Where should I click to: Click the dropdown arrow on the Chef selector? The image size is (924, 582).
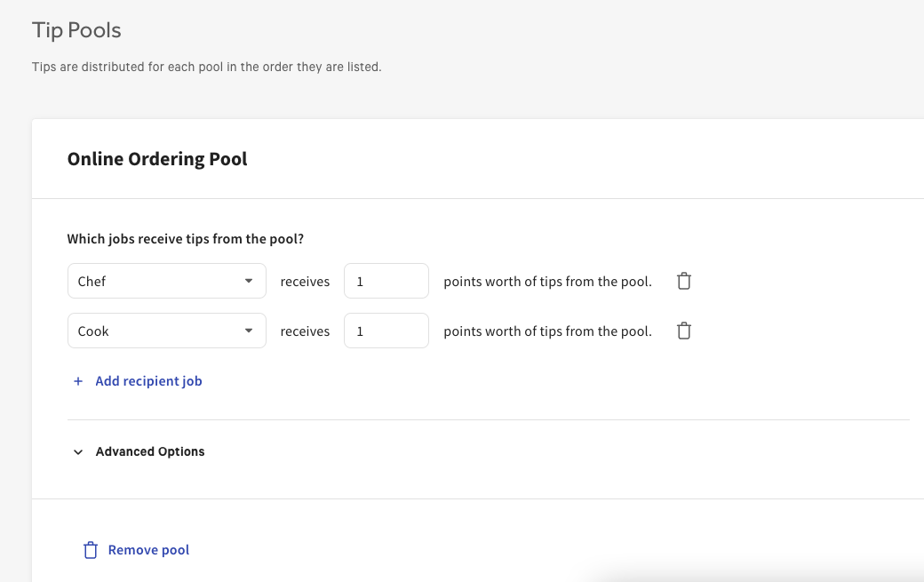[249, 280]
